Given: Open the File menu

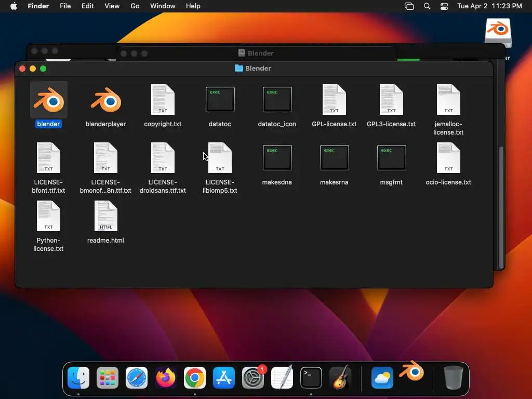Looking at the screenshot, I should pos(65,6).
